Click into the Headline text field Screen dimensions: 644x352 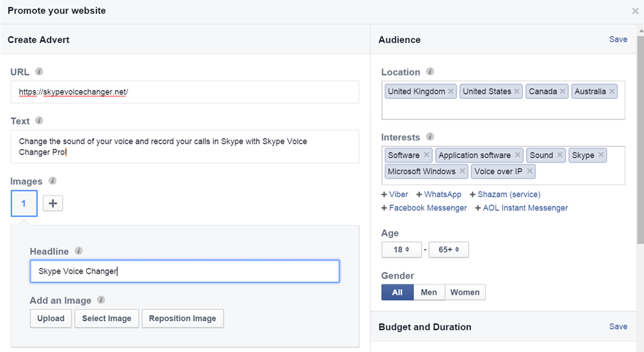(x=185, y=271)
